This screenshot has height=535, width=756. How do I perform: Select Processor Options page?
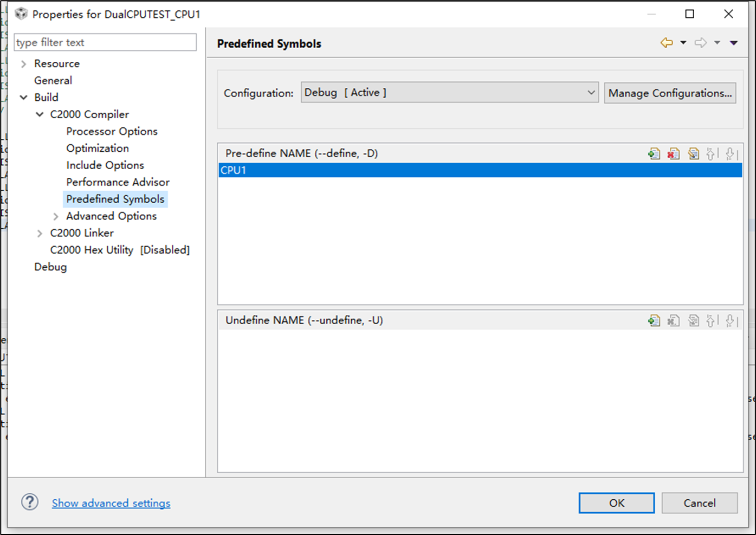(112, 131)
